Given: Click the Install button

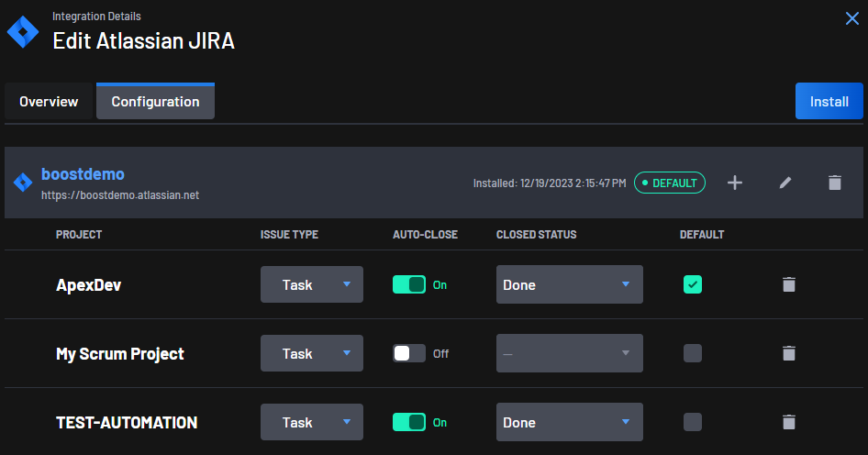Looking at the screenshot, I should [829, 101].
